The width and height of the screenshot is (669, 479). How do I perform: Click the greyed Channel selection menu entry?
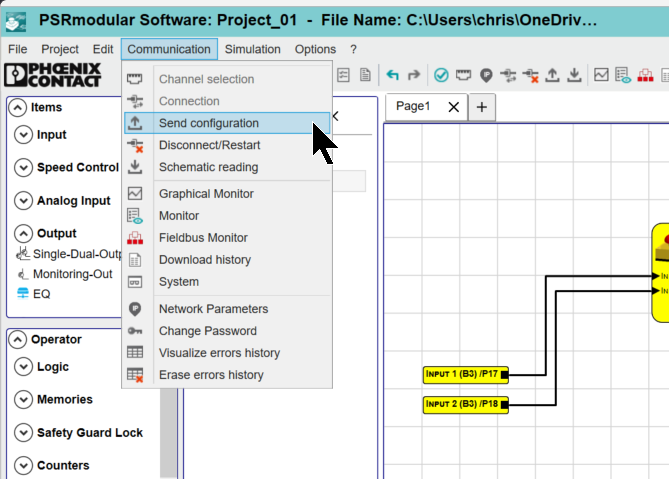[x=227, y=79]
